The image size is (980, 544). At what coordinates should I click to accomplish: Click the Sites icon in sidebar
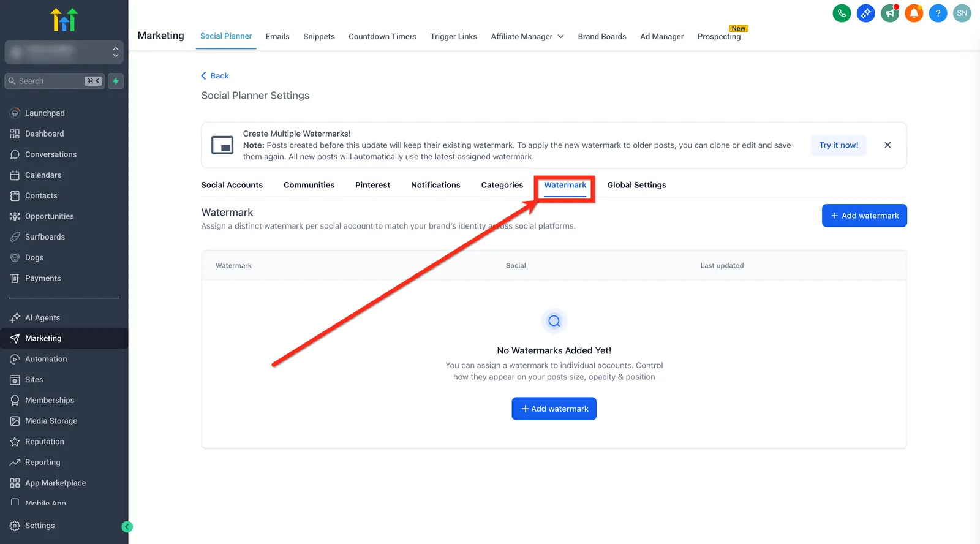15,380
